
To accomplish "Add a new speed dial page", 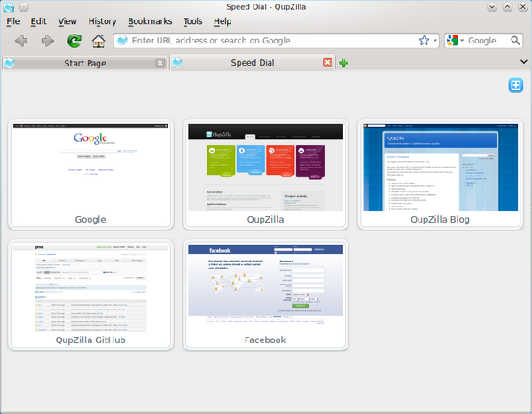I will point(514,85).
